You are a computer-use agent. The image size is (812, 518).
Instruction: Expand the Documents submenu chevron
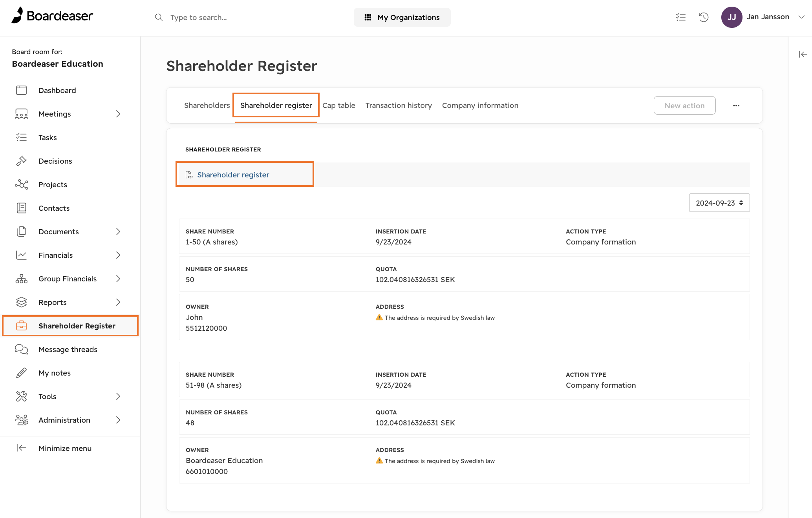[x=118, y=232]
